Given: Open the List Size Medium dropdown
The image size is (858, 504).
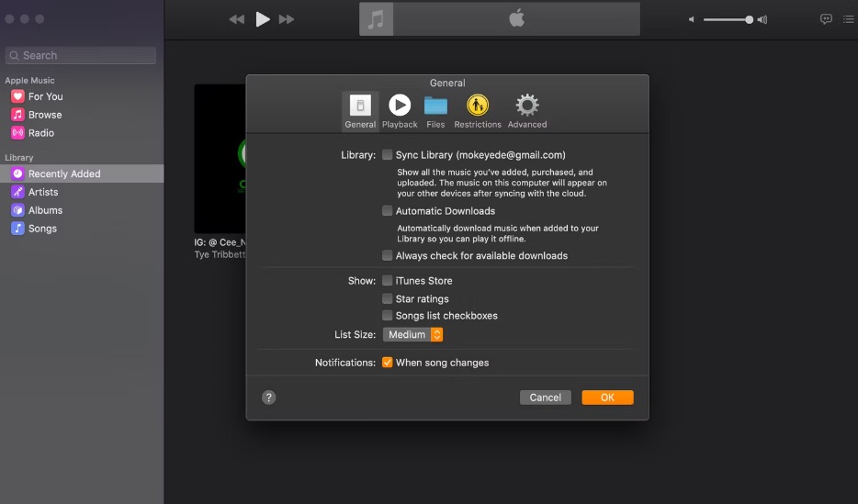Looking at the screenshot, I should 413,334.
